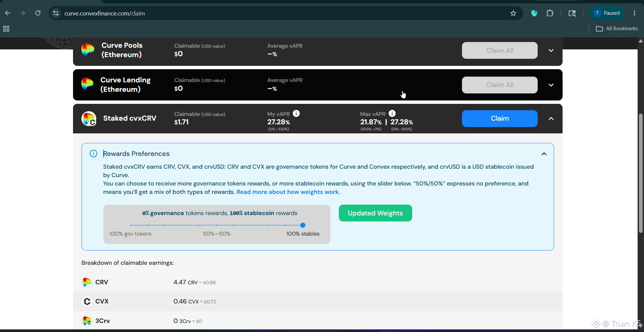This screenshot has width=644, height=332.
Task: Click Breakdown of claimable earnings heading
Action: [x=128, y=263]
